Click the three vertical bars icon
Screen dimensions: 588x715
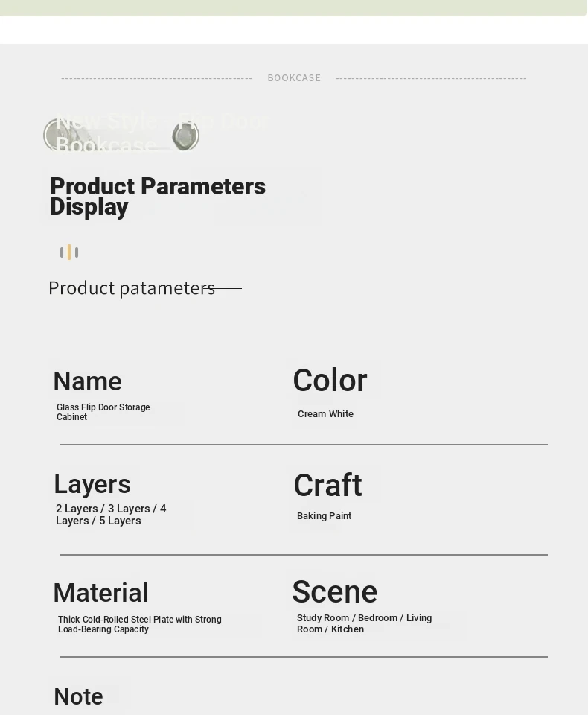coord(69,252)
